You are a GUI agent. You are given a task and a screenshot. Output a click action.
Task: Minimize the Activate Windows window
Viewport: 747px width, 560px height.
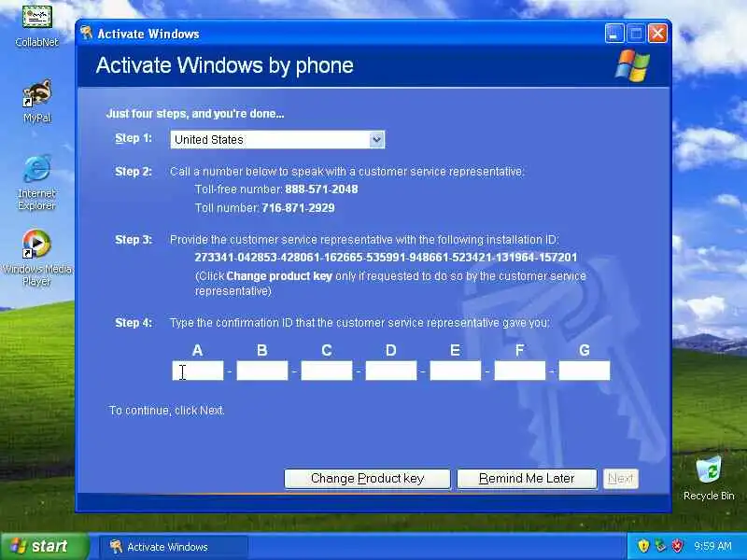pyautogui.click(x=614, y=34)
